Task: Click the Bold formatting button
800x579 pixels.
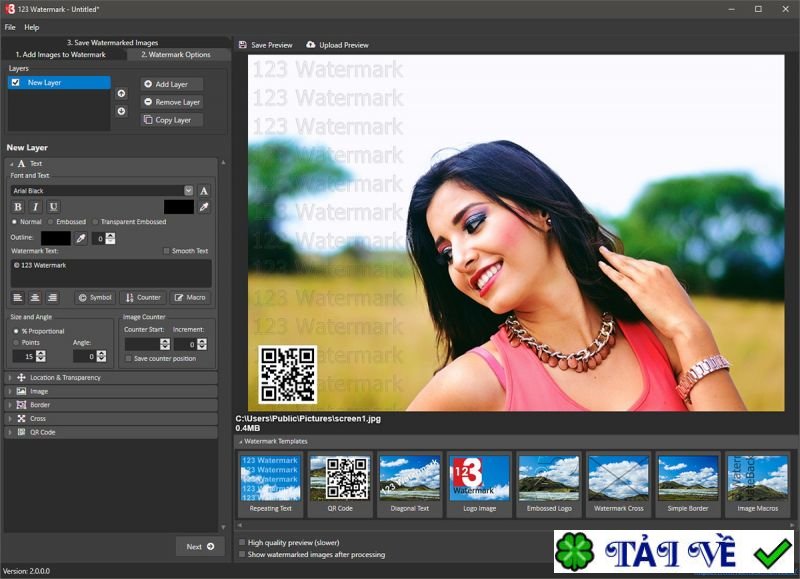Action: (x=18, y=207)
